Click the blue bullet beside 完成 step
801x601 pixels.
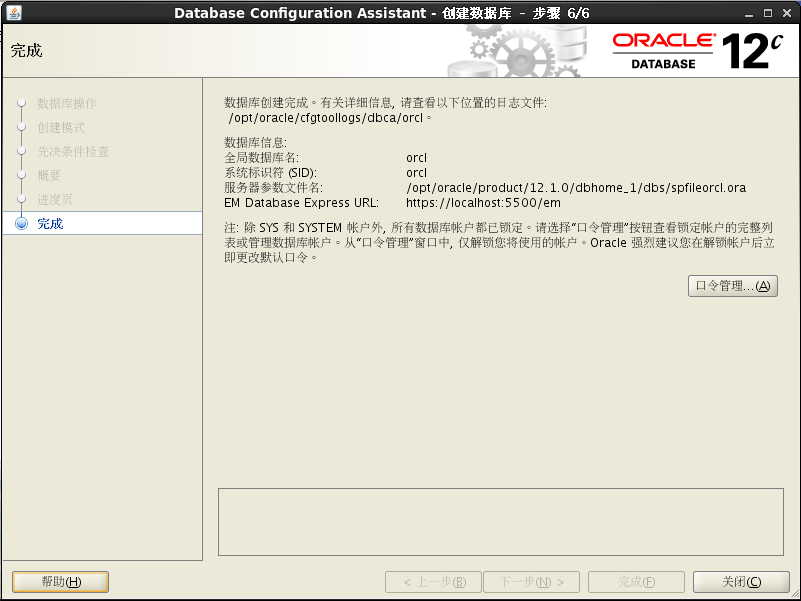coord(21,223)
